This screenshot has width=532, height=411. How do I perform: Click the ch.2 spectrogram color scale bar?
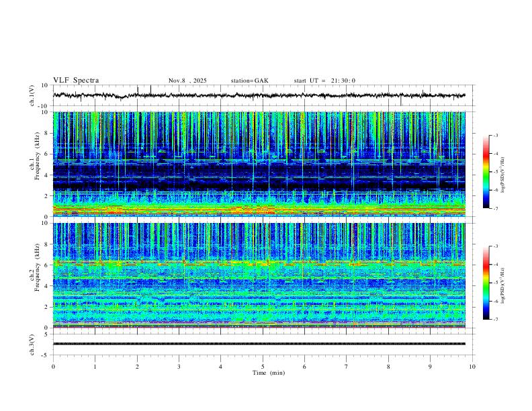(x=486, y=283)
